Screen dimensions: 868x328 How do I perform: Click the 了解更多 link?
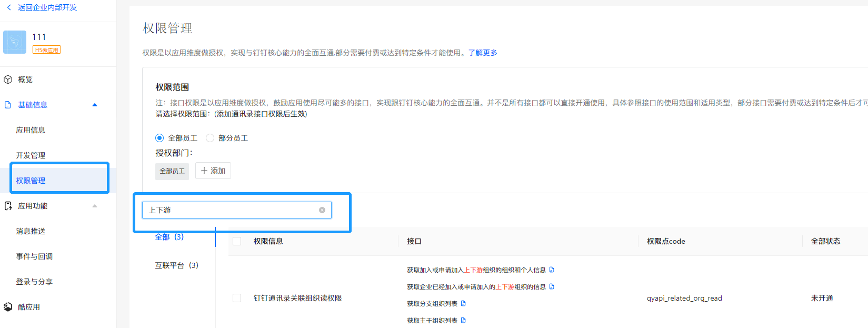coord(483,53)
